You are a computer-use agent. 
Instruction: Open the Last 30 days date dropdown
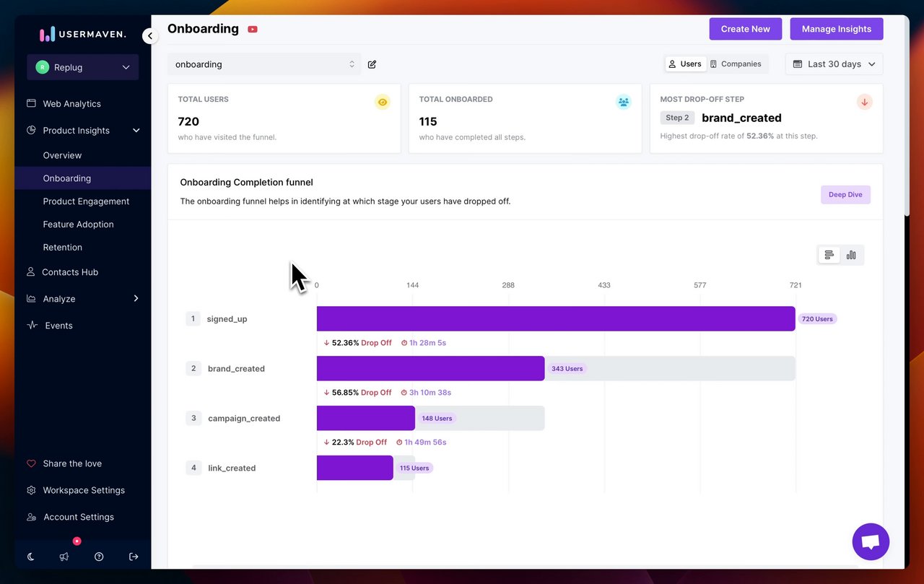pyautogui.click(x=834, y=64)
